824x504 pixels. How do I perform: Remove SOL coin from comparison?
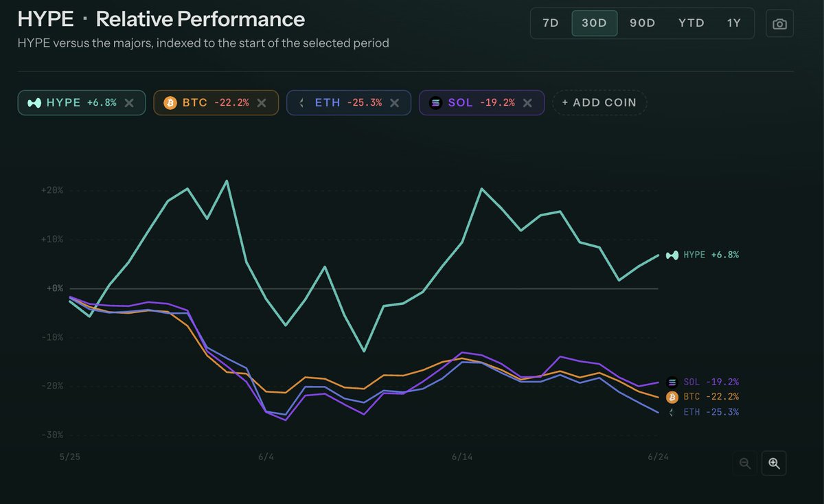coord(527,102)
